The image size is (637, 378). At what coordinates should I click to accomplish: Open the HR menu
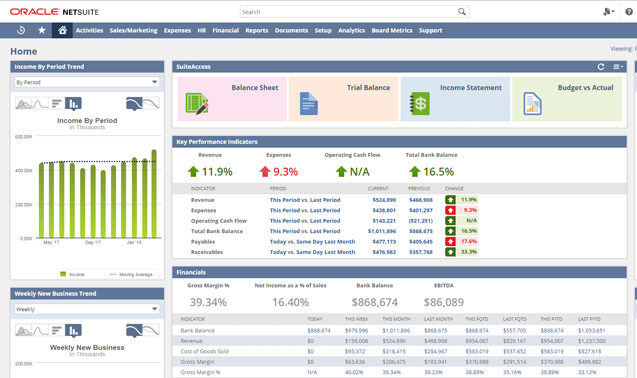(x=202, y=30)
